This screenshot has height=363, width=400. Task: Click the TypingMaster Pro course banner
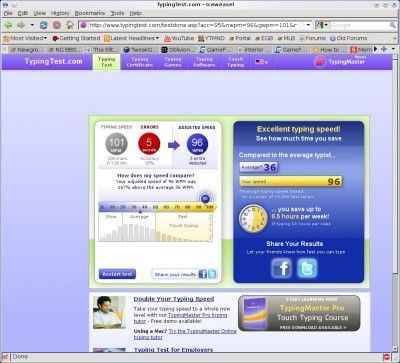pos(299,313)
